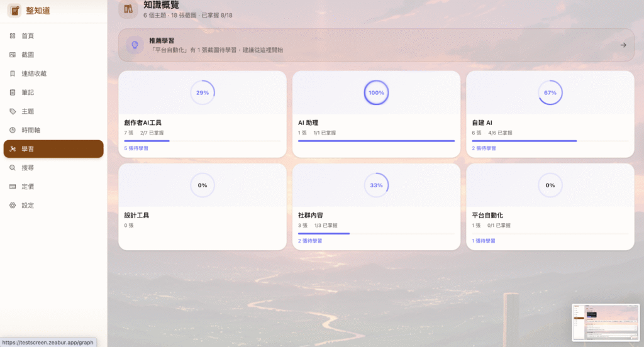Open the 平台自動化 topic card title
Viewport: 644px width, 347px height.
(487, 215)
